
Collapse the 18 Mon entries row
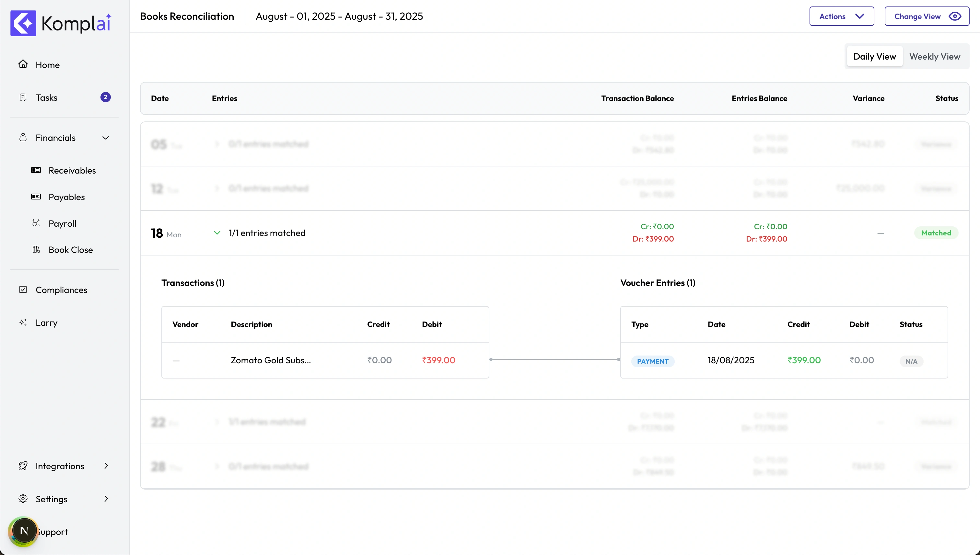click(217, 233)
